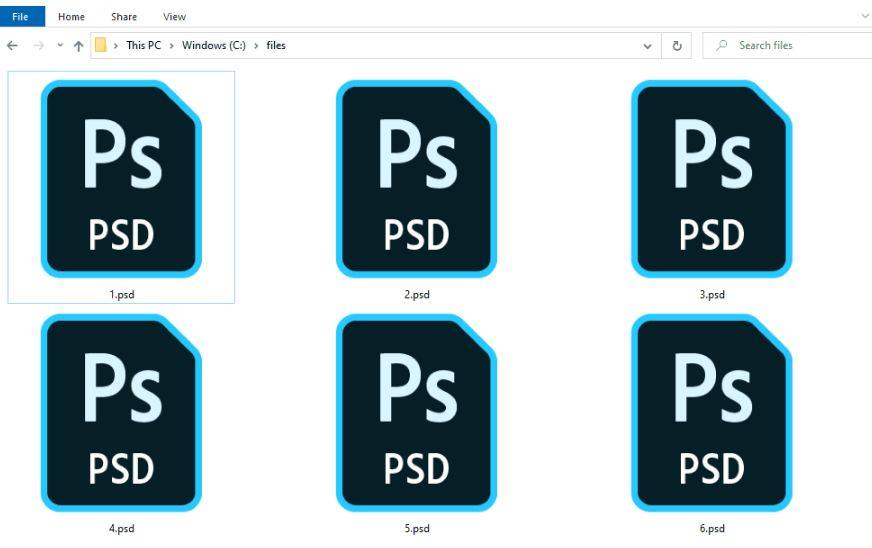Select the 6.psd Photoshop file icon

tap(712, 413)
